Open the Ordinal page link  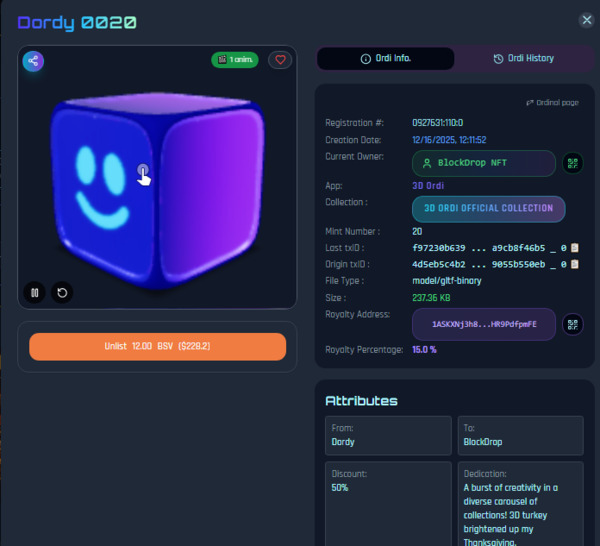[552, 103]
